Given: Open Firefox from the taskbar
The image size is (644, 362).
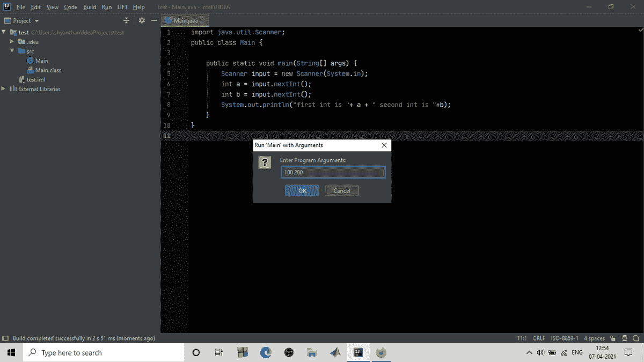Looking at the screenshot, I should 382,352.
